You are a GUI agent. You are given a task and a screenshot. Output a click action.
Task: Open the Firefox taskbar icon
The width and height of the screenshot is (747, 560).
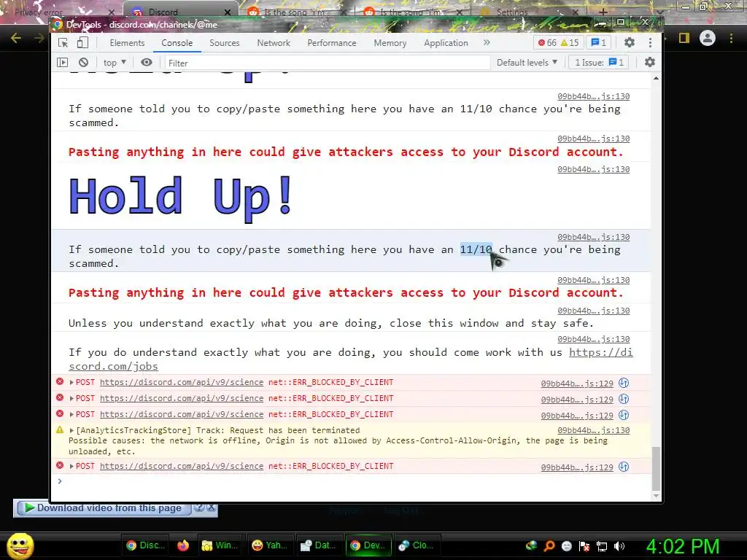(183, 545)
